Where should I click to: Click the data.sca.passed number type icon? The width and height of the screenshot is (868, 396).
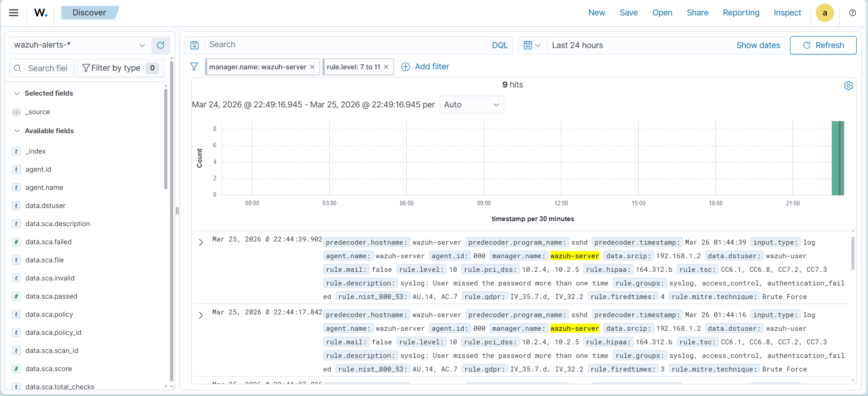16,296
